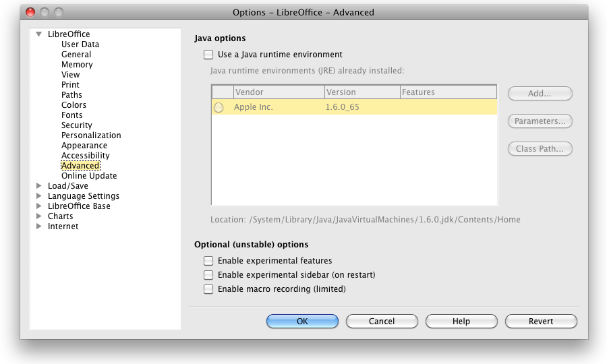The image size is (607, 364).
Task: Expand the LibreOffice Base node
Action: pos(38,206)
